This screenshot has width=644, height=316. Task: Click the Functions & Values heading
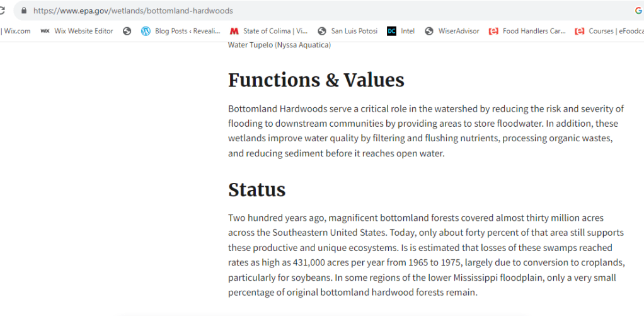pos(316,80)
